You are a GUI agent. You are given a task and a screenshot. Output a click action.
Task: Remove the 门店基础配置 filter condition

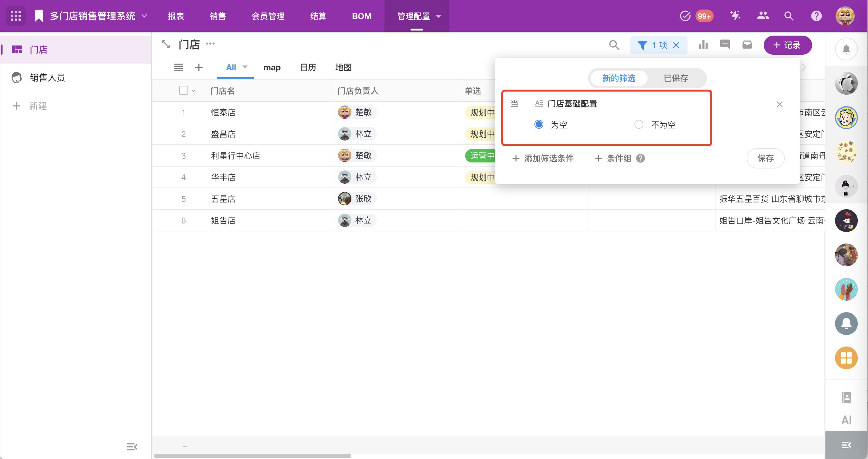[779, 104]
